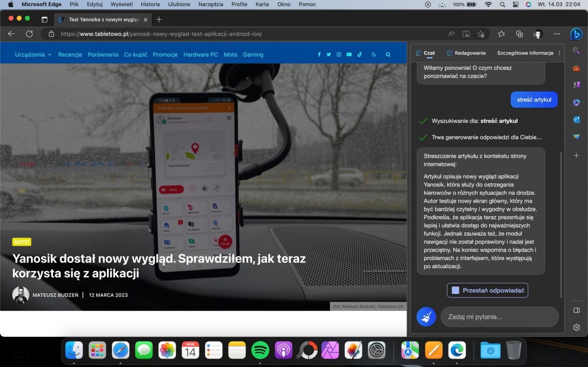This screenshot has height=367, width=588.
Task: Open Tabletowo Facebook page icon
Action: click(319, 55)
